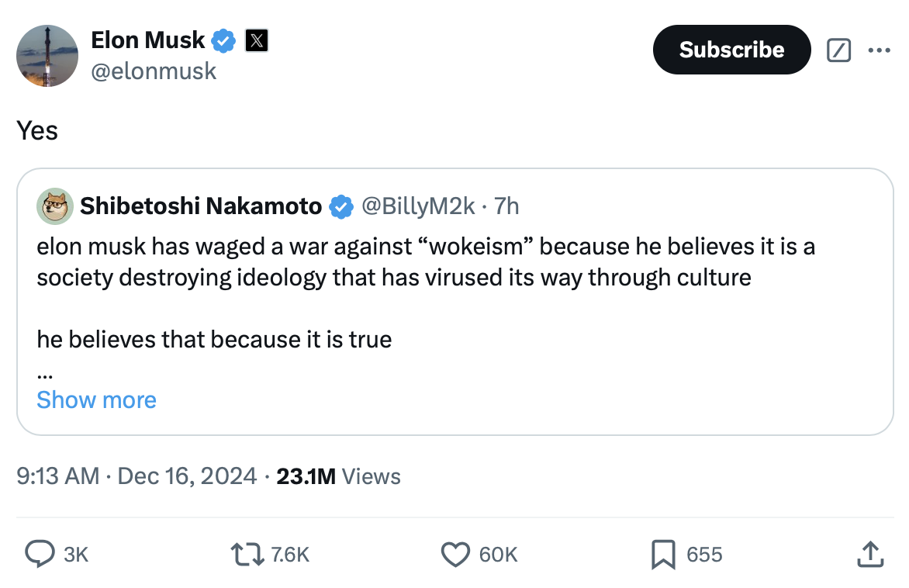This screenshot has height=588, width=909.
Task: Click Elon Musk's blue verified badge
Action: coord(224,41)
